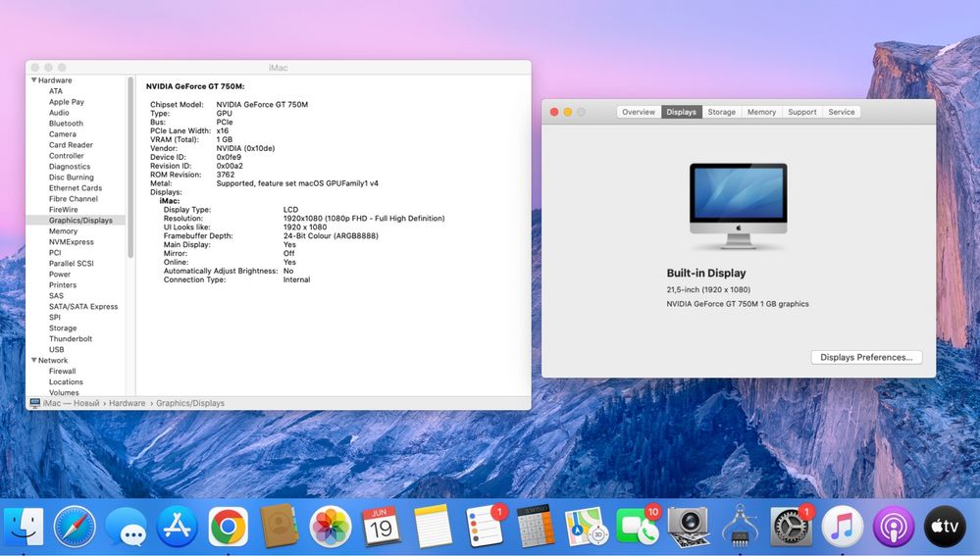
Task: Open Image Capture camera icon in dock
Action: click(688, 527)
